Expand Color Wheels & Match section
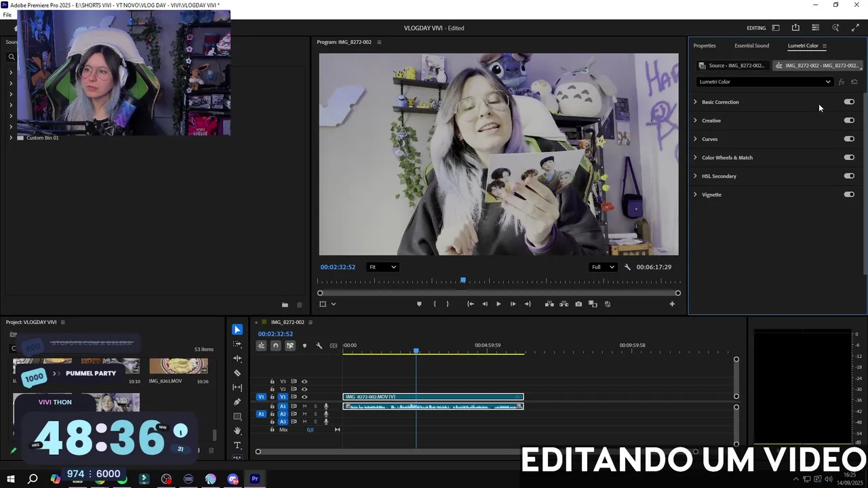868x488 pixels. pos(695,157)
